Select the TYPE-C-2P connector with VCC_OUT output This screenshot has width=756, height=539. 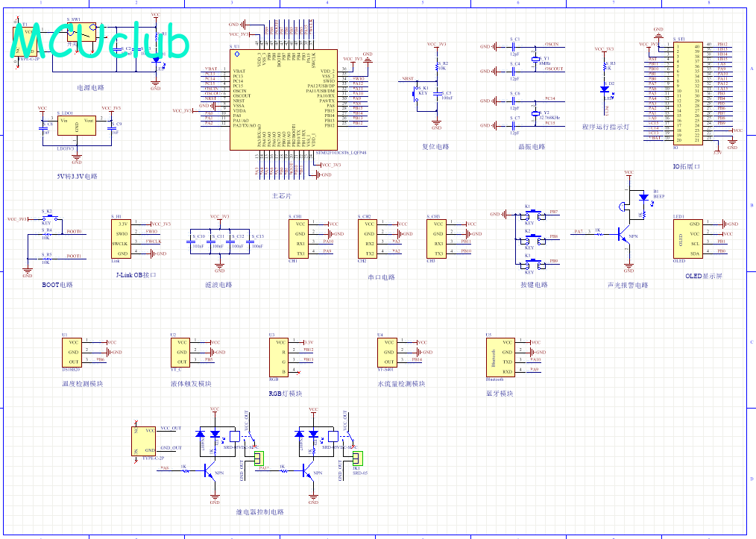pyautogui.click(x=144, y=441)
